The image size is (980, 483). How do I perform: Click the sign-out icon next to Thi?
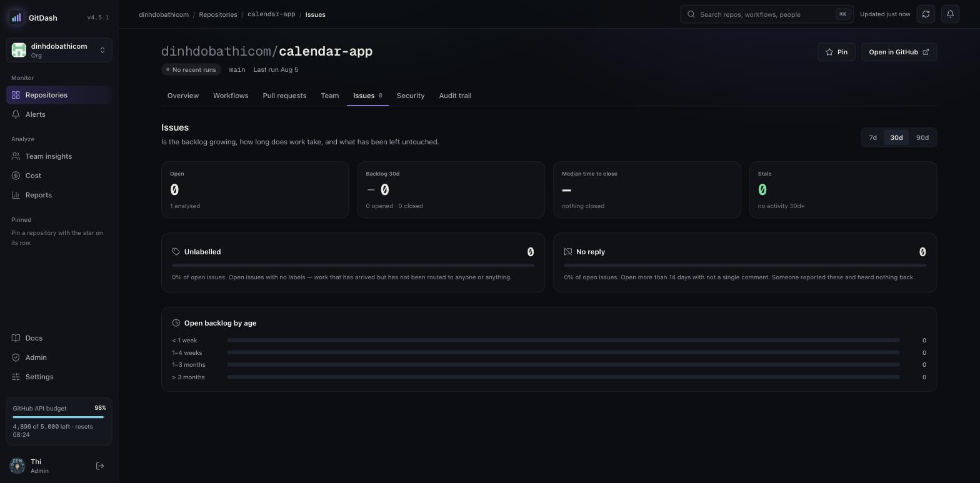click(x=100, y=466)
